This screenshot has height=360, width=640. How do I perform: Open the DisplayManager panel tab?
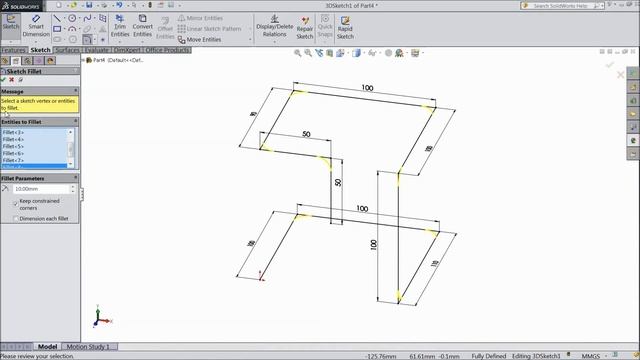(x=50, y=61)
